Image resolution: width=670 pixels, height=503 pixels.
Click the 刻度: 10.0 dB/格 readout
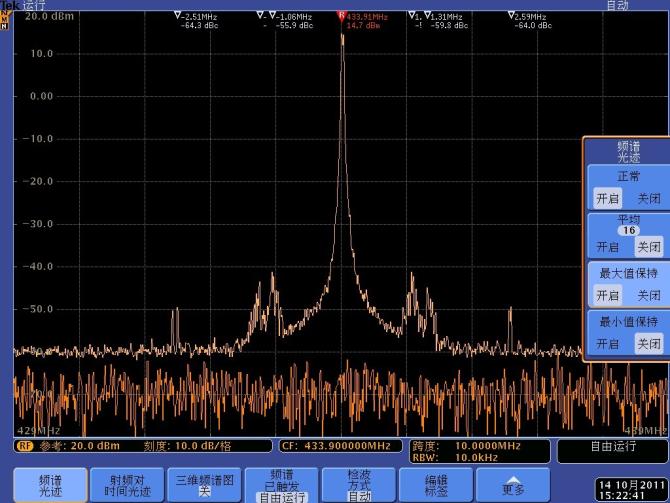point(187,446)
